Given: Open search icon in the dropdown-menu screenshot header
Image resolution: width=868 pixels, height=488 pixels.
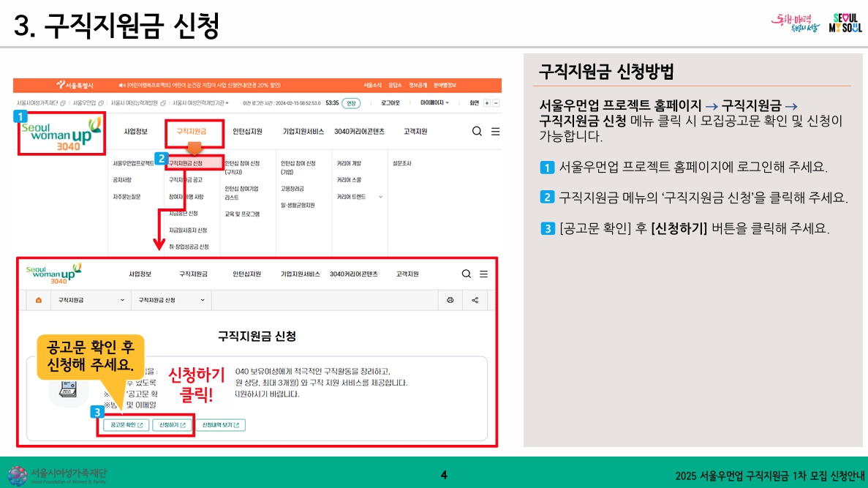Looking at the screenshot, I should tap(477, 131).
